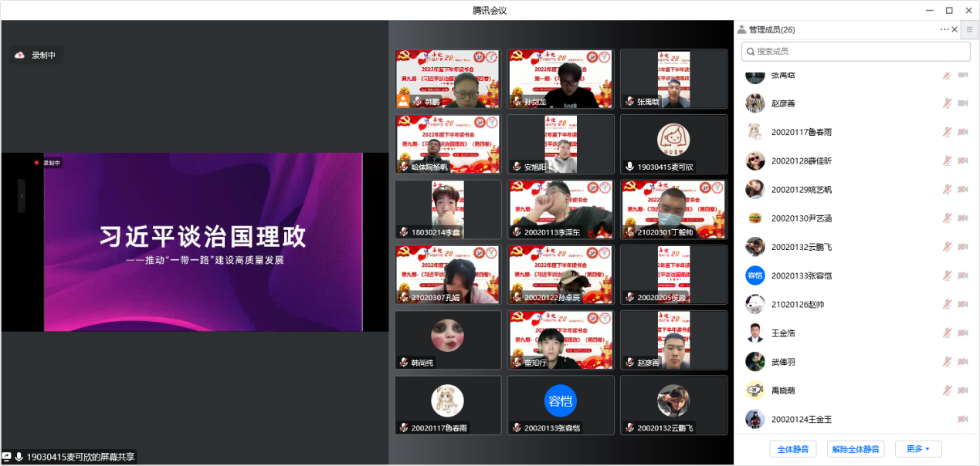Select 张禹皓's video tile in the top row
This screenshot has height=466, width=980.
[x=673, y=79]
